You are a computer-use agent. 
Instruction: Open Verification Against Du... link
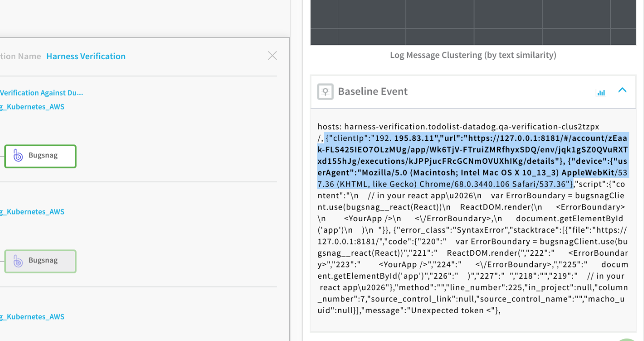tap(41, 93)
